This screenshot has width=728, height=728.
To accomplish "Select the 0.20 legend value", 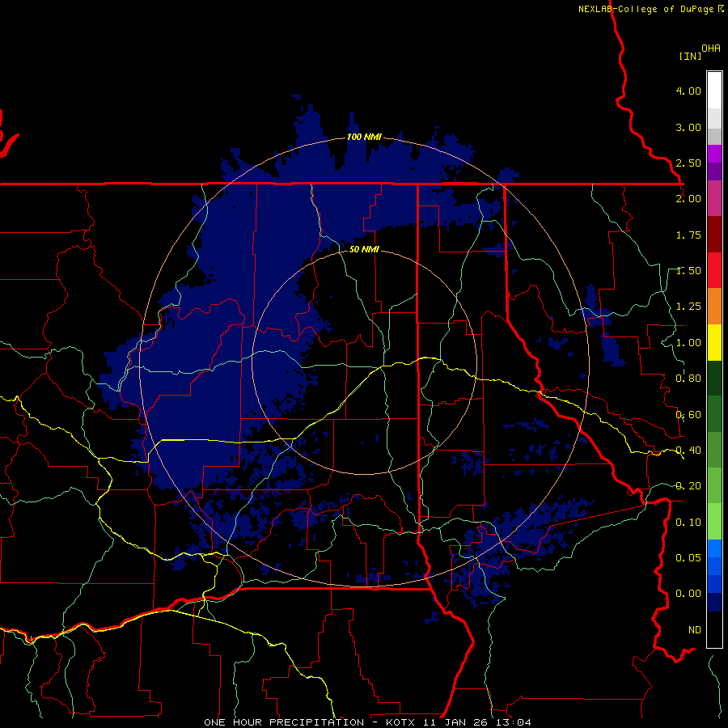I will click(688, 486).
